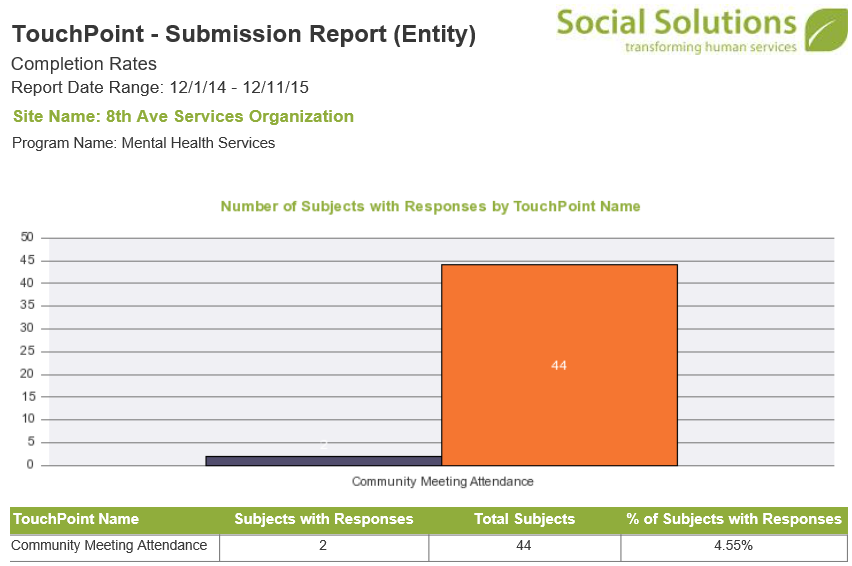Click the 4.55% percentage cell
The width and height of the screenshot is (852, 566).
(734, 548)
